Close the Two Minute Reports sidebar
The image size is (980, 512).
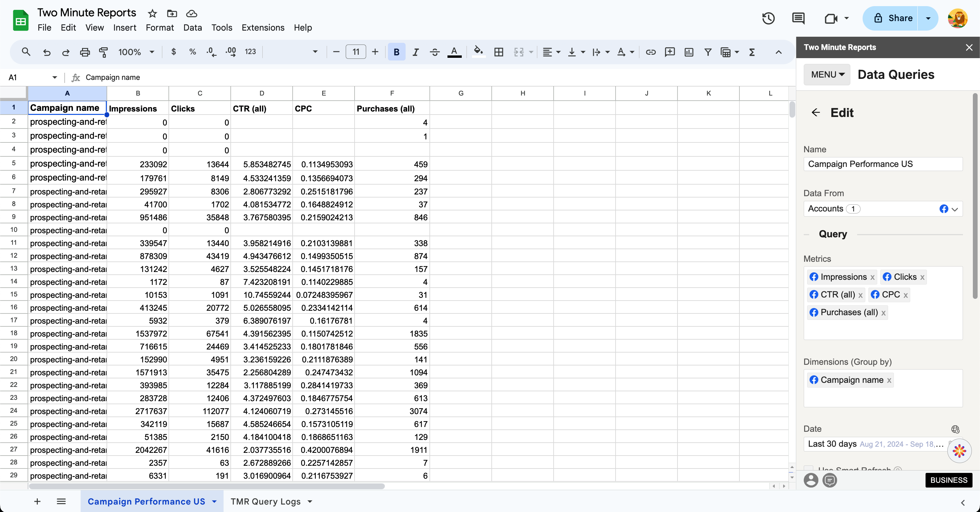click(969, 48)
